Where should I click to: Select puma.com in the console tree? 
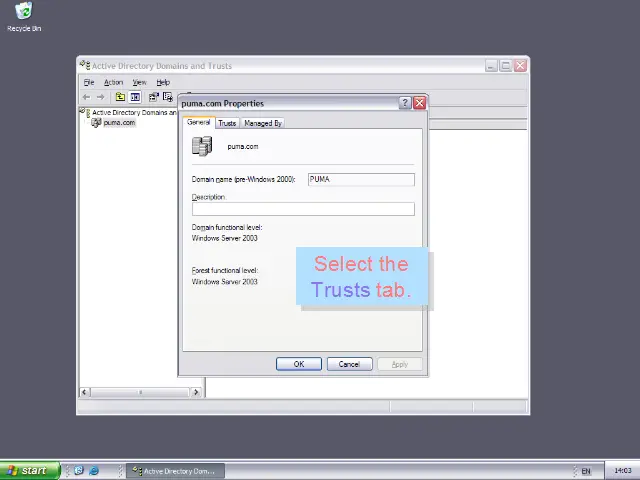119,122
